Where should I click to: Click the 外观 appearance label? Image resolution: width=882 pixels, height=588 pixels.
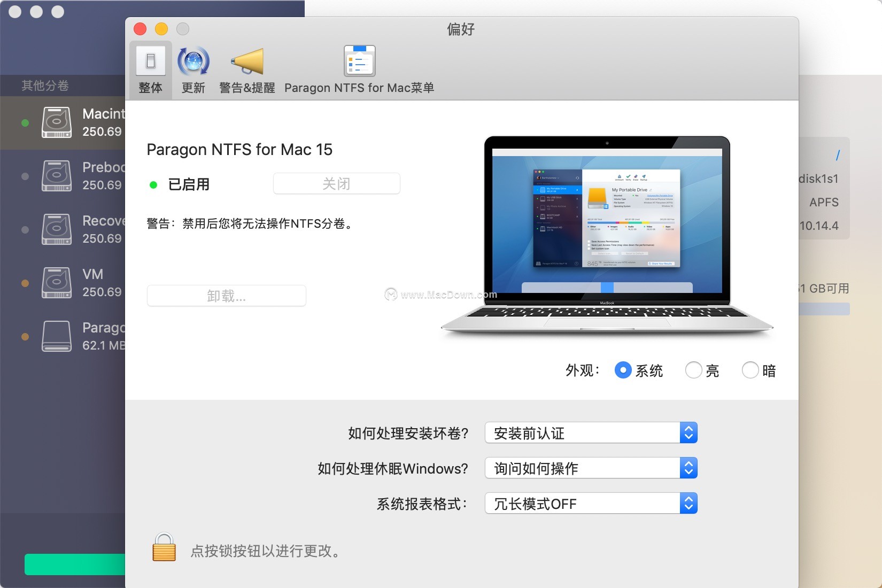pos(583,370)
